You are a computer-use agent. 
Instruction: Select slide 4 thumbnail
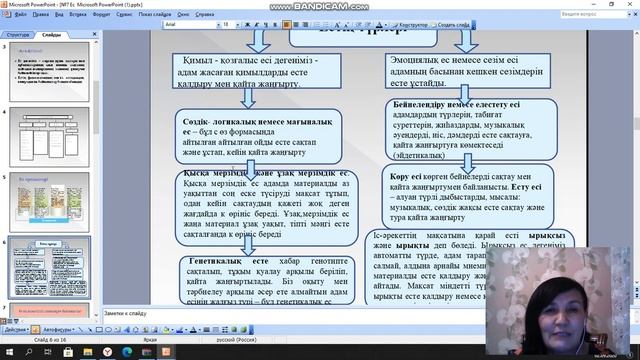49,137
